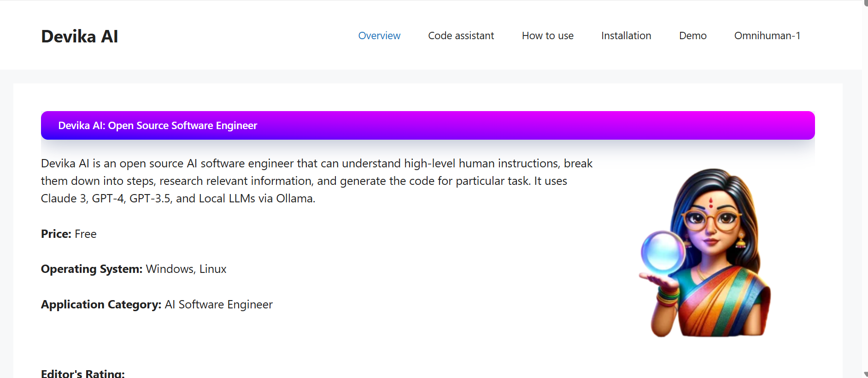Click the glowing orb in Devika's hand
868x378 pixels.
tap(663, 252)
